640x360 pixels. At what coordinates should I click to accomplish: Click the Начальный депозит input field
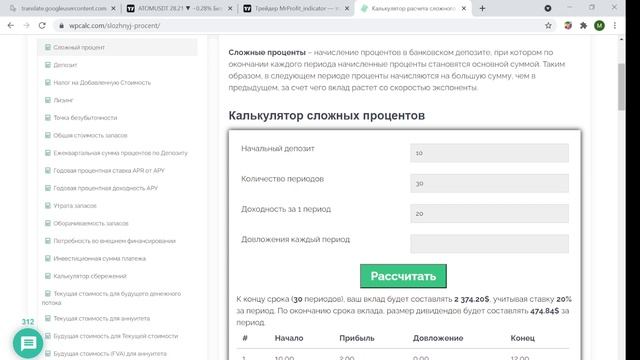[x=489, y=153]
